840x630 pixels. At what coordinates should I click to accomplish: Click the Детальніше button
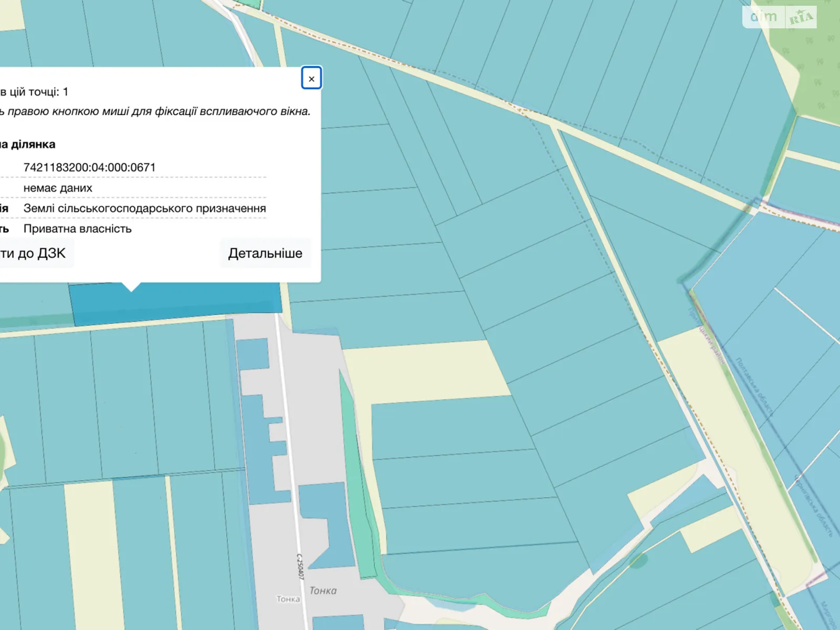click(x=265, y=254)
